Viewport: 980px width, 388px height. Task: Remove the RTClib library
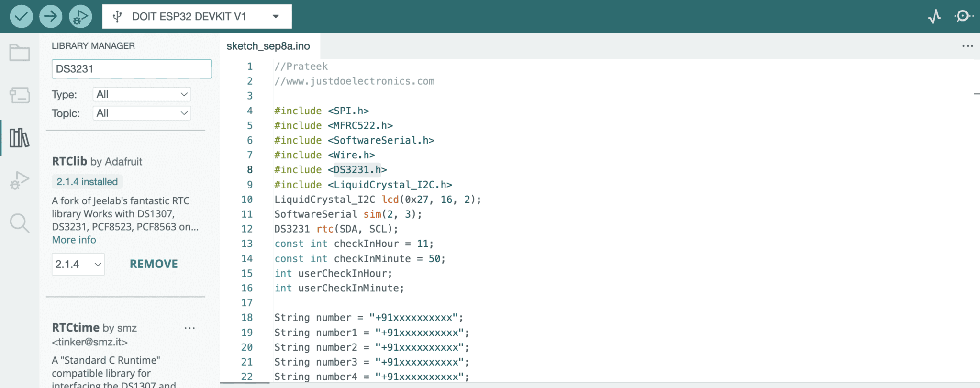(x=154, y=264)
